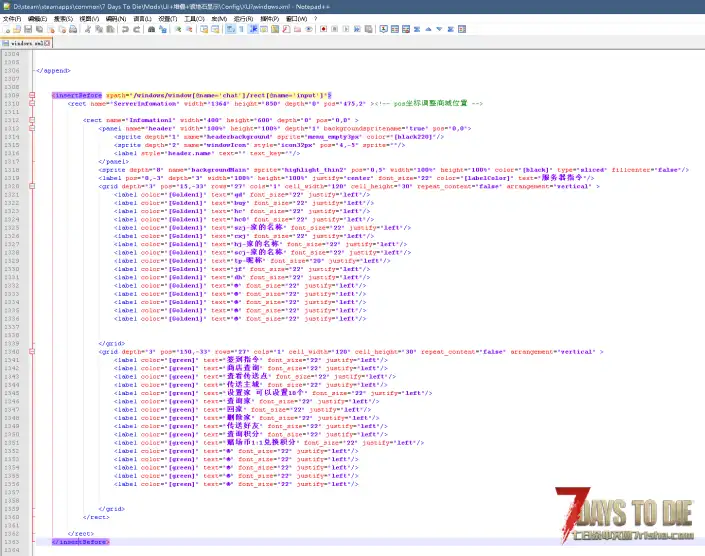Click the Compare files icon
This screenshot has height=556, width=705.
pos(395,29)
